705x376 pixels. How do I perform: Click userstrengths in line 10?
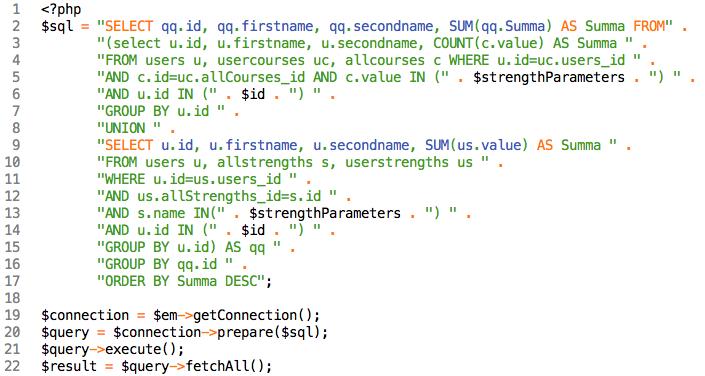[x=397, y=162]
